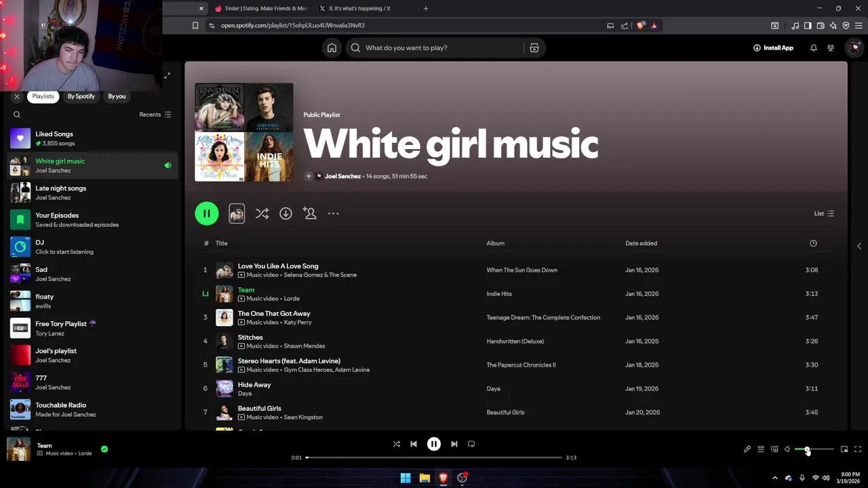Open the album link Indie Hits

pyautogui.click(x=499, y=293)
